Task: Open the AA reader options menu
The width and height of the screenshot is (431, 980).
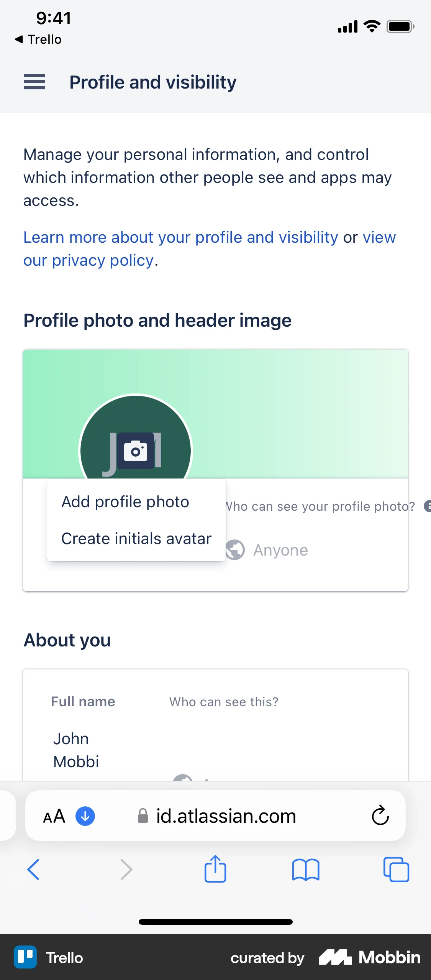Action: pyautogui.click(x=54, y=816)
